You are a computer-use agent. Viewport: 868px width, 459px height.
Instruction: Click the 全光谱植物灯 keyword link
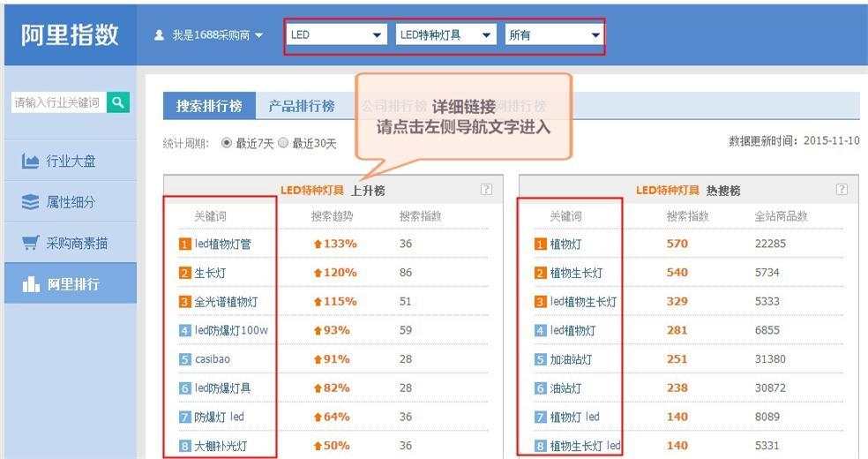(x=226, y=302)
